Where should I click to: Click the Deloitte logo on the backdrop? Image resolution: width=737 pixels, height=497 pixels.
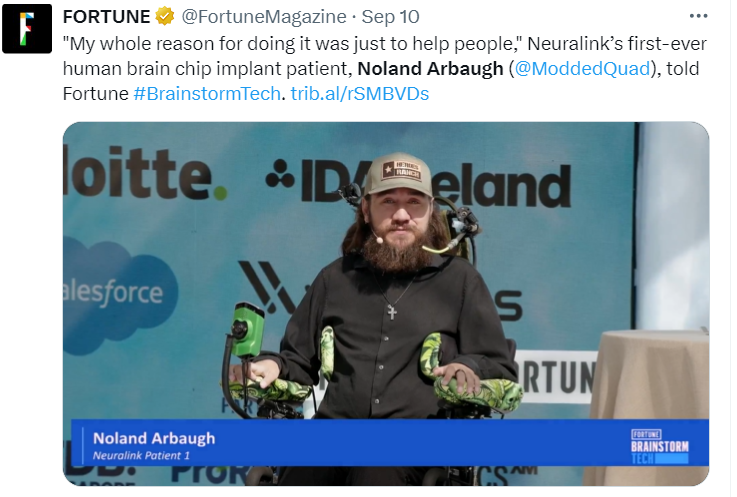(x=145, y=173)
